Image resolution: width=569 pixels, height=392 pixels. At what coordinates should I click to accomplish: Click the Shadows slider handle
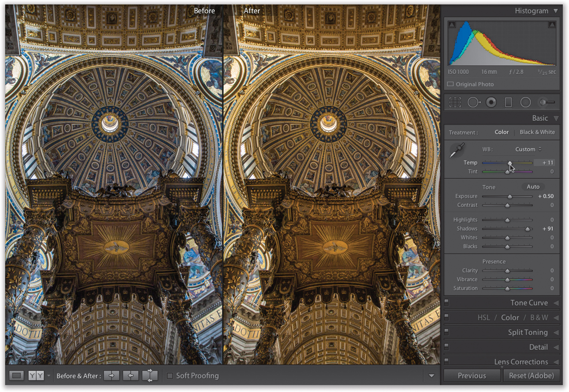click(x=528, y=229)
